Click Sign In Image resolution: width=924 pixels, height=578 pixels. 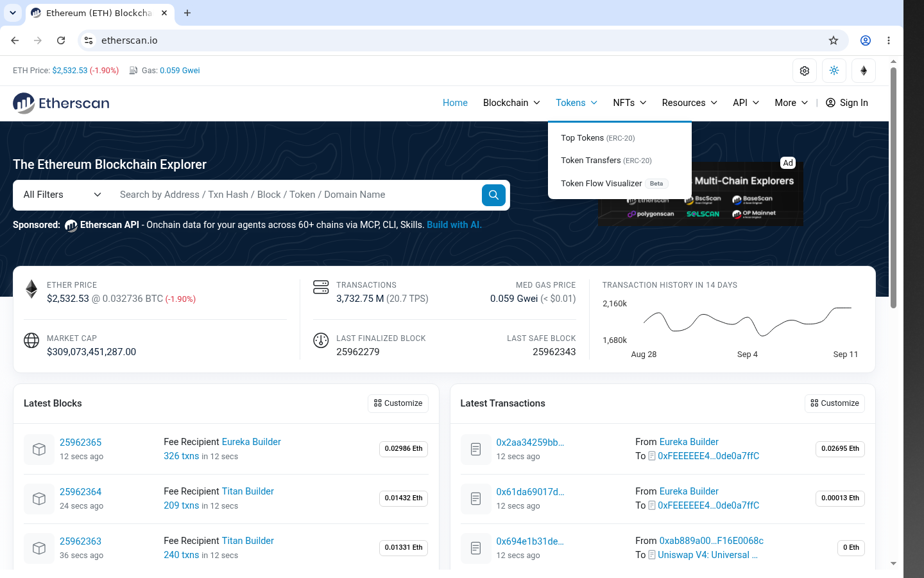point(847,103)
